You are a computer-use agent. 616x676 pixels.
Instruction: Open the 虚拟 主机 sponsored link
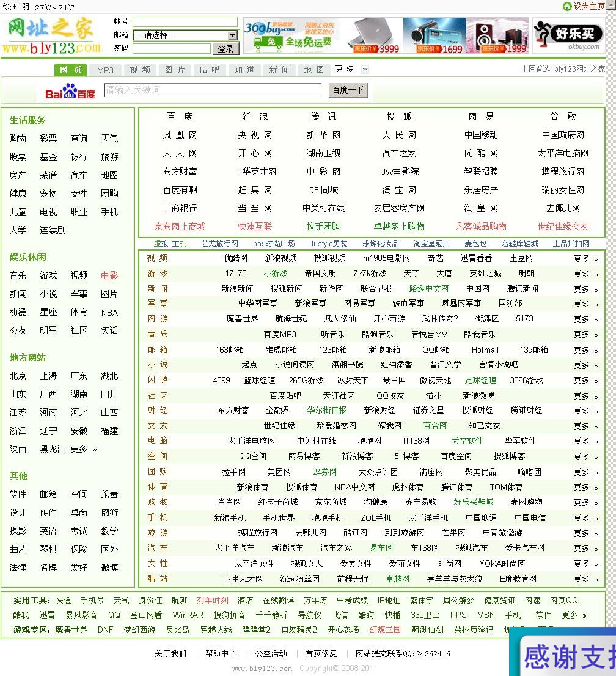tap(170, 244)
